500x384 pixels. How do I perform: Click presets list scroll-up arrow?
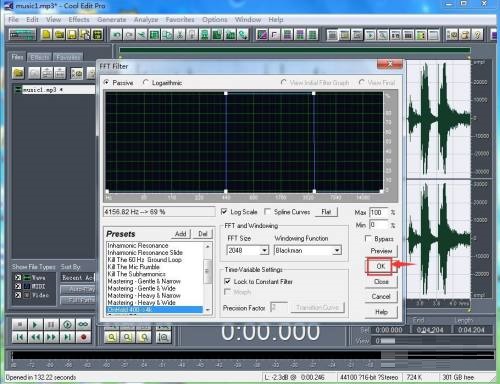(x=207, y=246)
